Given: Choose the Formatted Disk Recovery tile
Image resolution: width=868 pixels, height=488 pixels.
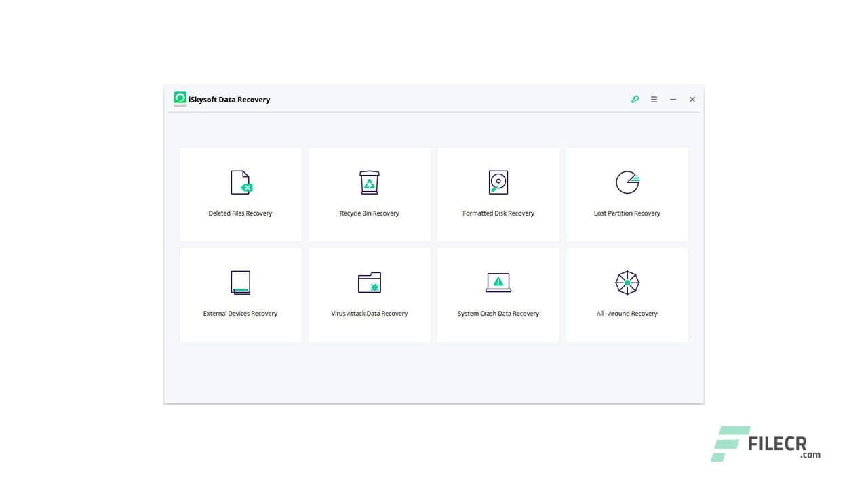Looking at the screenshot, I should (498, 194).
